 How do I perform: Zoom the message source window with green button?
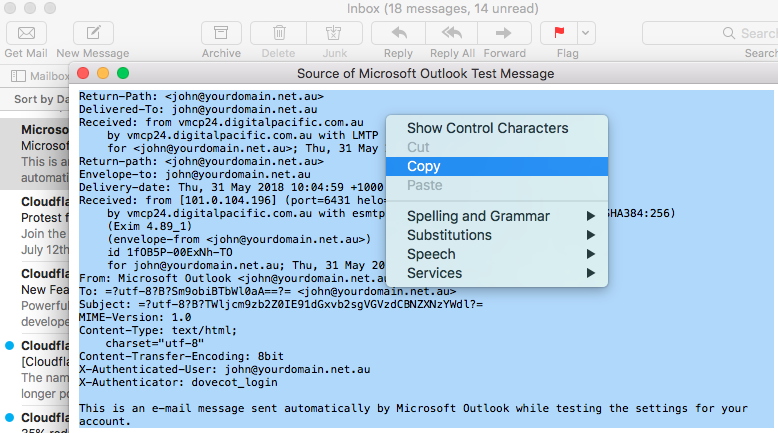(123, 73)
